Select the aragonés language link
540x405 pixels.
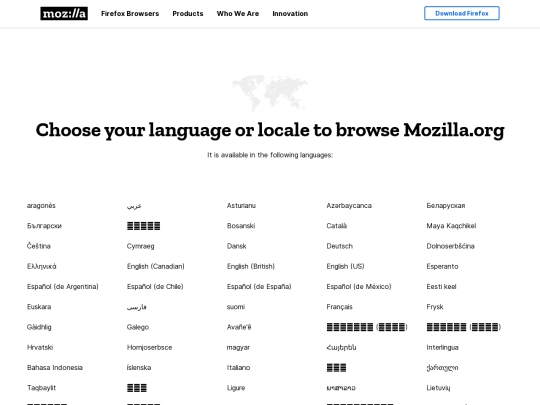click(41, 206)
